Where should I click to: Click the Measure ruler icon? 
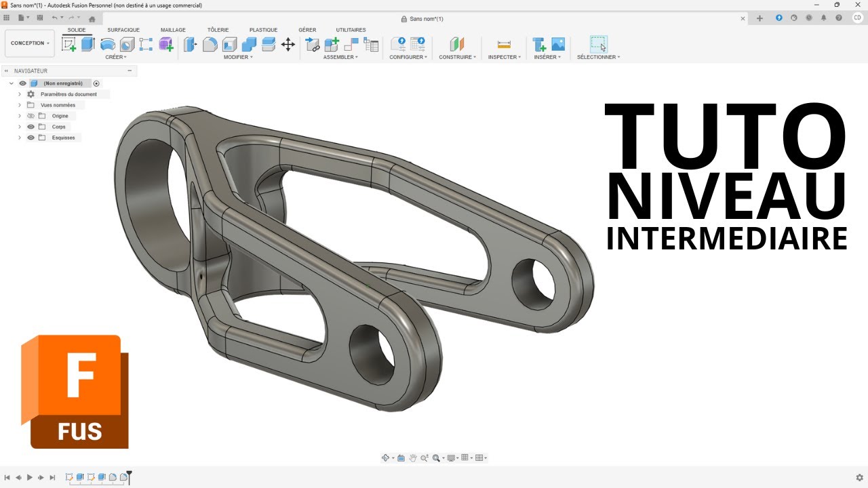[504, 45]
